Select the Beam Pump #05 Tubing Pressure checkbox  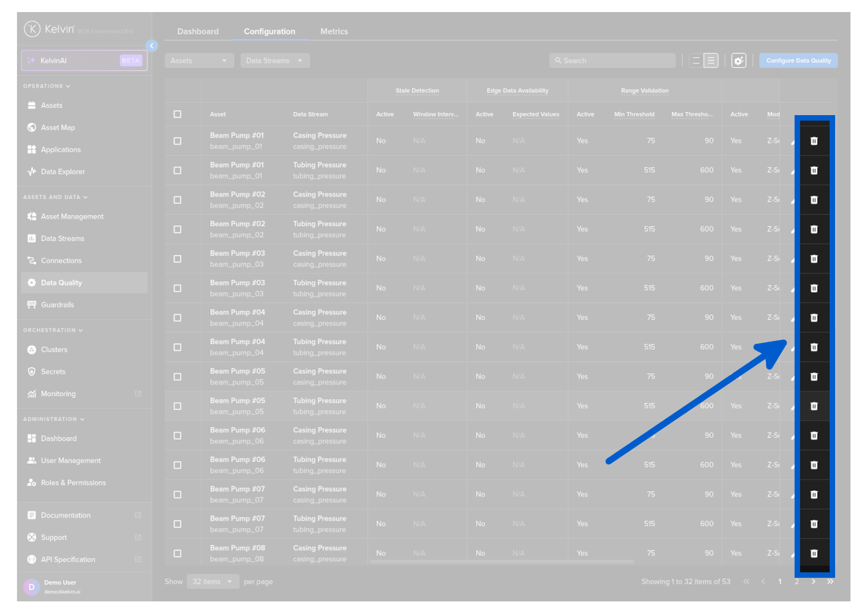178,406
